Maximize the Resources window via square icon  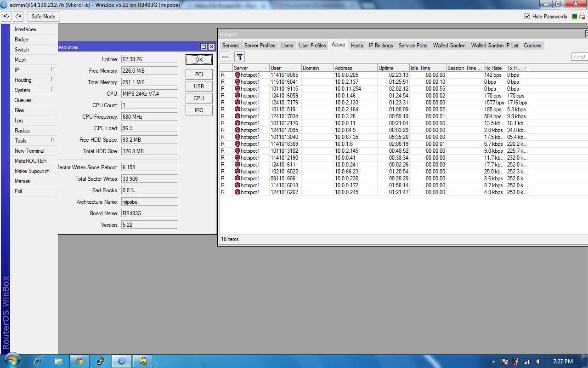coord(204,47)
